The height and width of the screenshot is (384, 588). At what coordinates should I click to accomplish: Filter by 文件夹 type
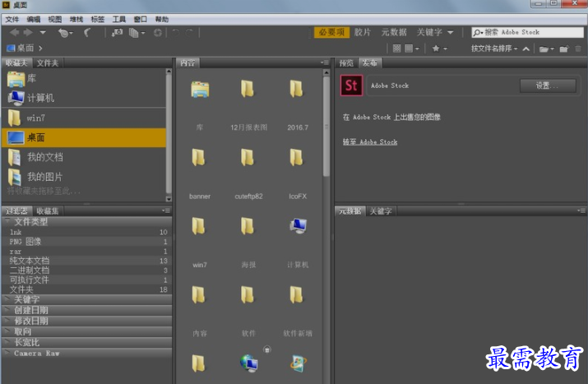[87, 289]
